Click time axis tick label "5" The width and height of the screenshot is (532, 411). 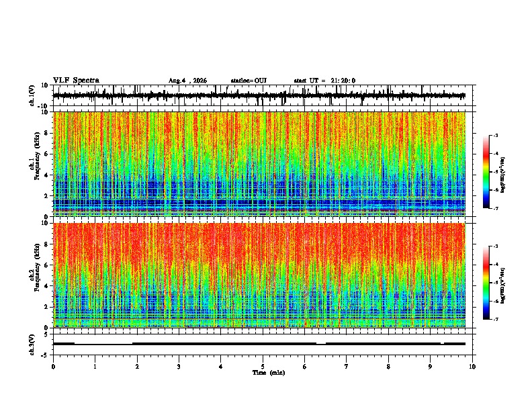263,367
